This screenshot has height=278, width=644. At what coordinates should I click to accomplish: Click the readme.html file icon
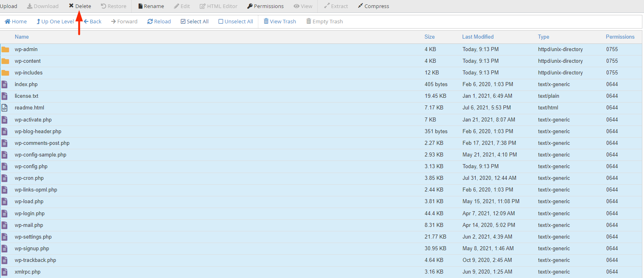(x=5, y=108)
